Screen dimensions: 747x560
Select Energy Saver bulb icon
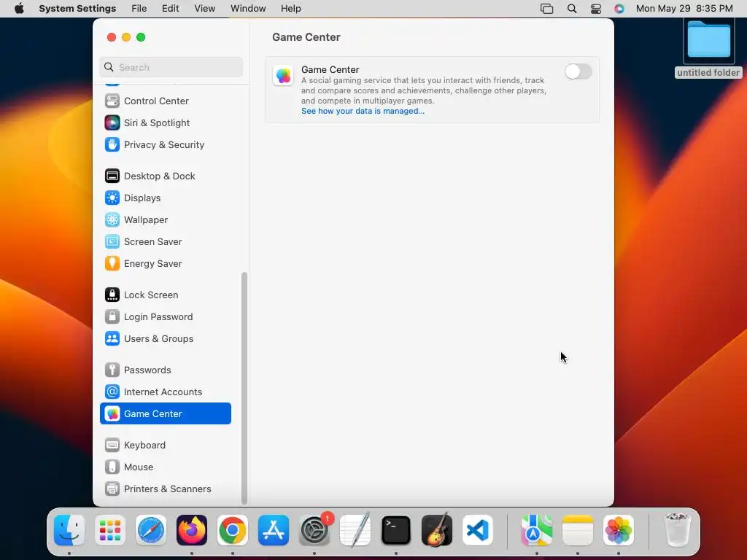[x=112, y=264]
